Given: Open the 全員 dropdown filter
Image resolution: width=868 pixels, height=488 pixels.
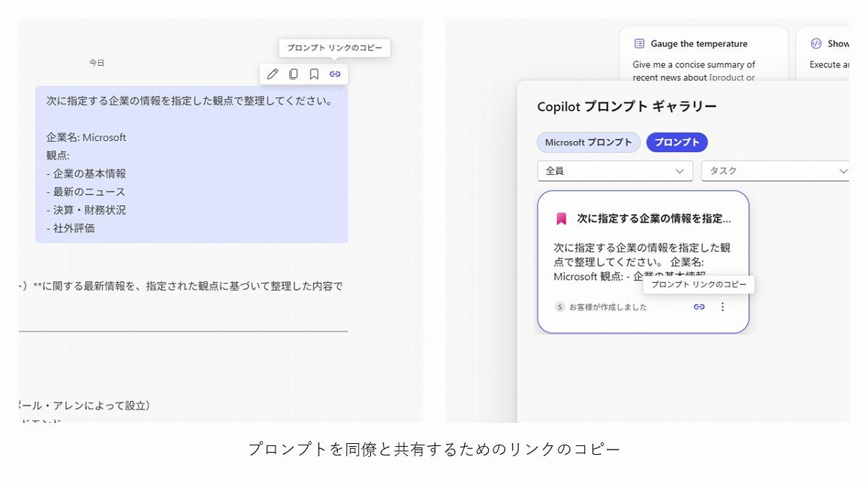Looking at the screenshot, I should [x=615, y=171].
